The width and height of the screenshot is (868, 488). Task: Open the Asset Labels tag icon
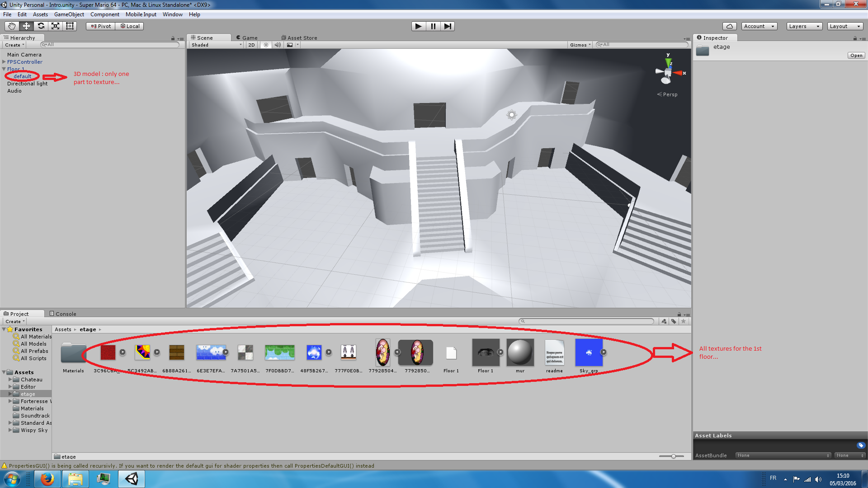click(x=860, y=446)
